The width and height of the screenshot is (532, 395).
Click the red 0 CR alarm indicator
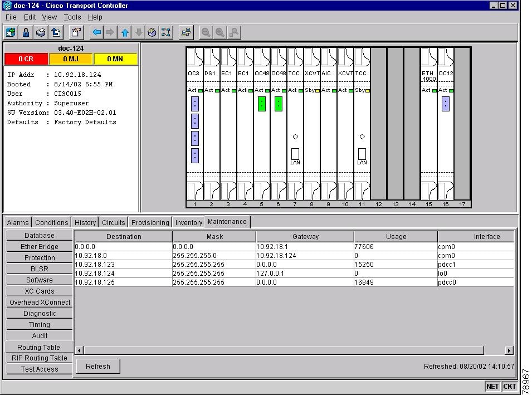coord(26,59)
